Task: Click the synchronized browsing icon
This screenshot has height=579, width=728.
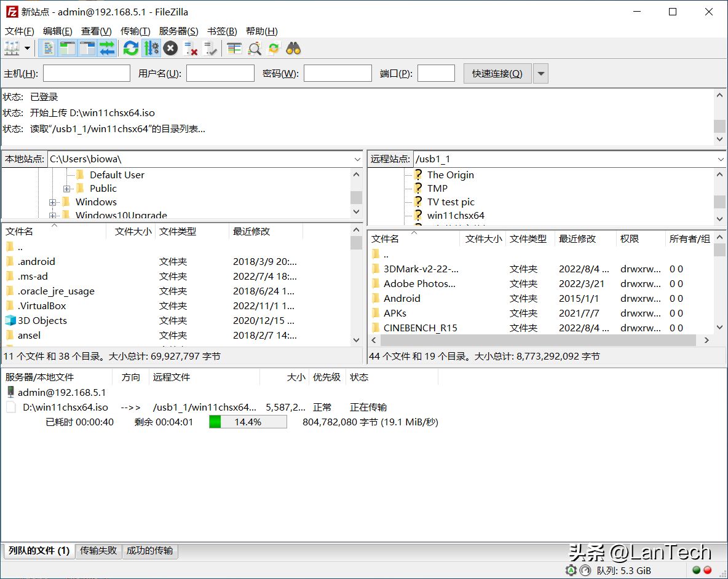Action: point(274,49)
